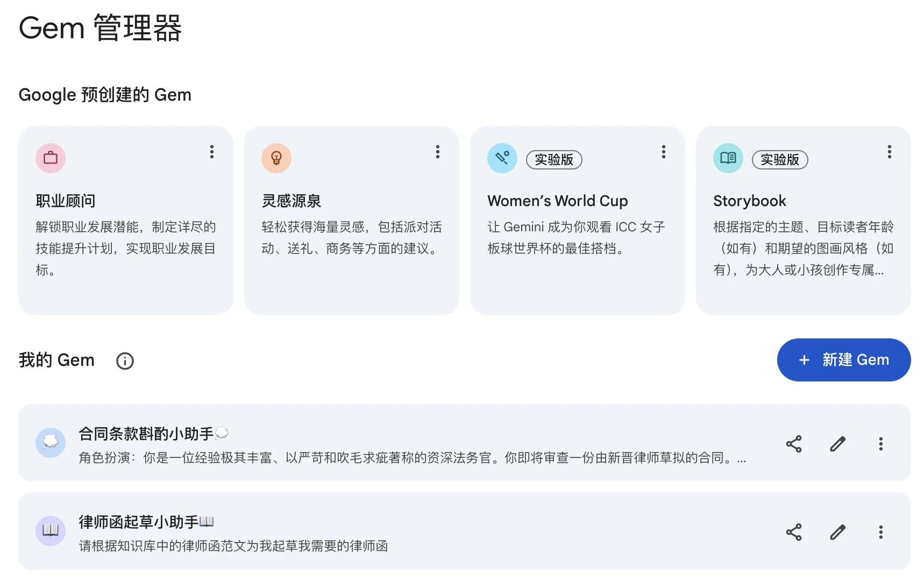Edit the 合同条款斟酌小助手 Gem
This screenshot has width=924, height=580.
(x=837, y=443)
